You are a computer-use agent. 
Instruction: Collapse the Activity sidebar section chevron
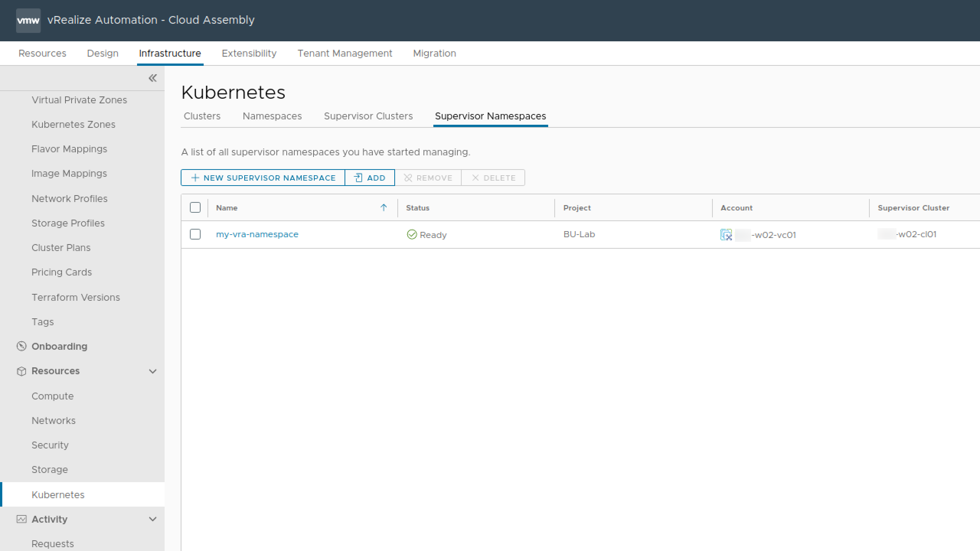click(x=153, y=519)
